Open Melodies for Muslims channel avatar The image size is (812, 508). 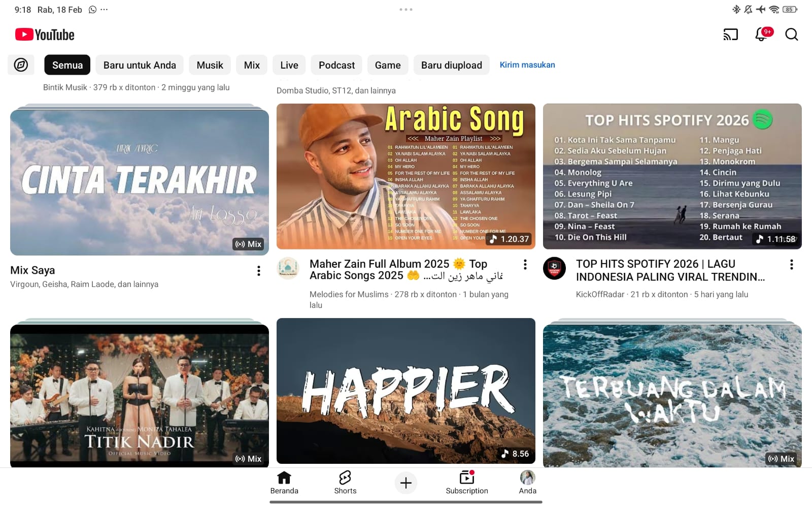288,268
